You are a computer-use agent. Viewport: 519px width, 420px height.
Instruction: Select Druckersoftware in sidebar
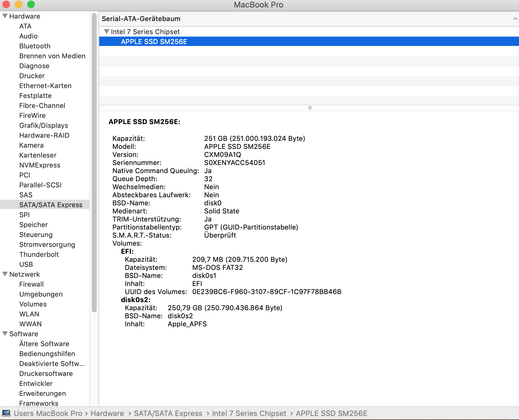point(46,374)
